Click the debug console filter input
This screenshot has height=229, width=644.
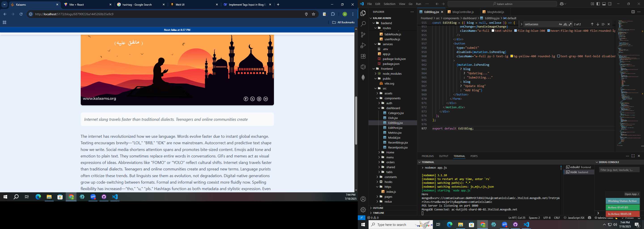coord(619,170)
